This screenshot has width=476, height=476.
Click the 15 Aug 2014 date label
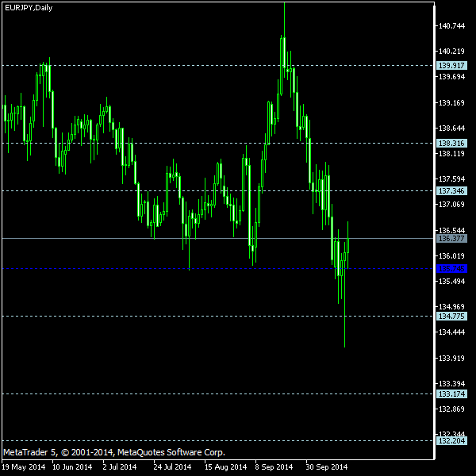click(225, 467)
